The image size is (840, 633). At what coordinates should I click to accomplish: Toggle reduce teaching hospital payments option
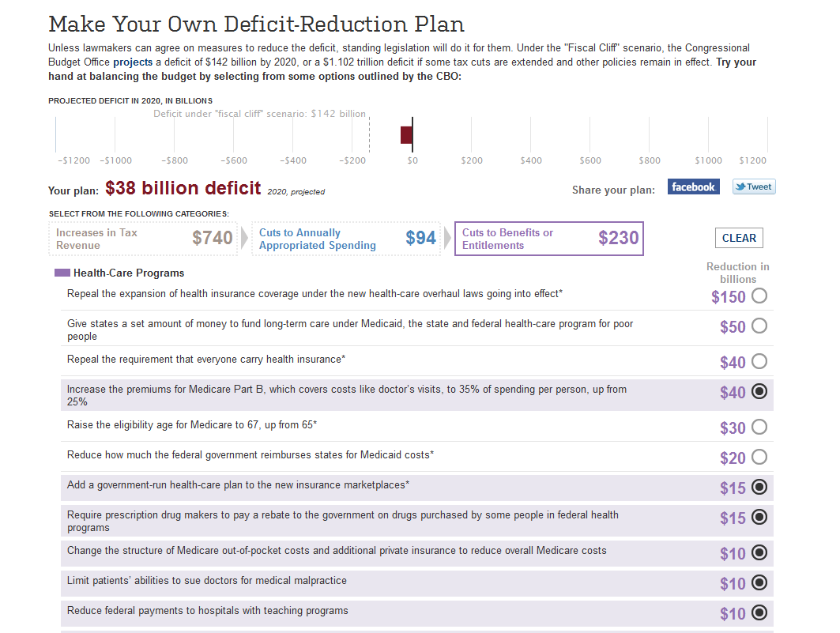(x=759, y=612)
